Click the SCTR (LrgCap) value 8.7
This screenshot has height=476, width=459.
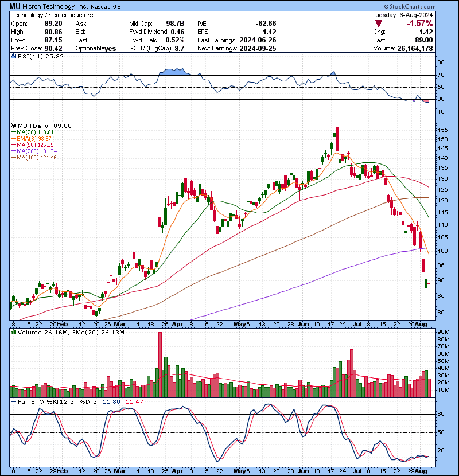(180, 49)
